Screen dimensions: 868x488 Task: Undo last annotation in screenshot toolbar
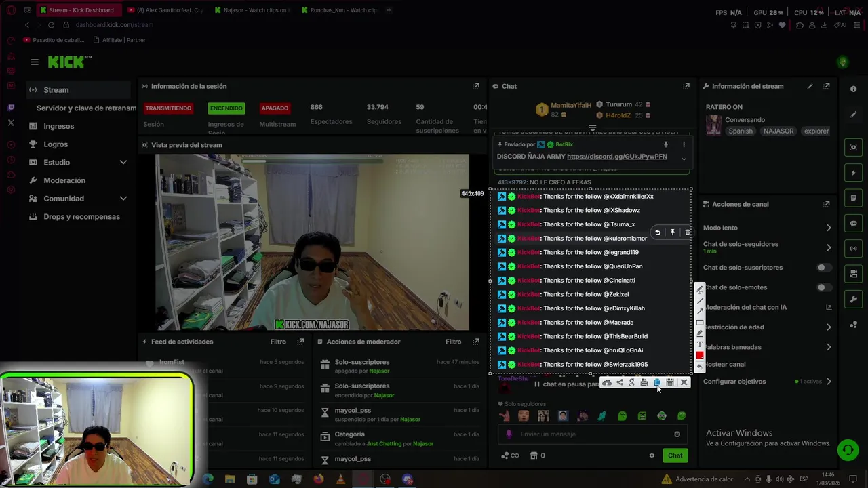(700, 367)
